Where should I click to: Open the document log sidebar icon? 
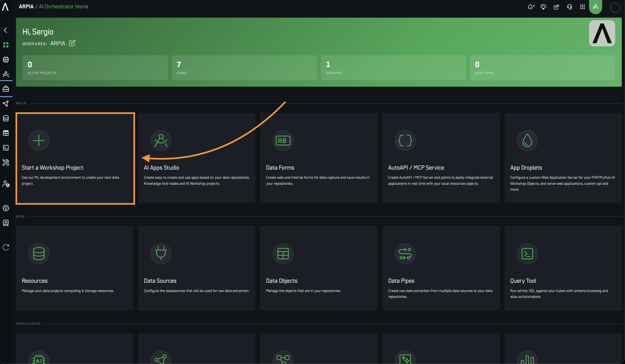tap(6, 223)
